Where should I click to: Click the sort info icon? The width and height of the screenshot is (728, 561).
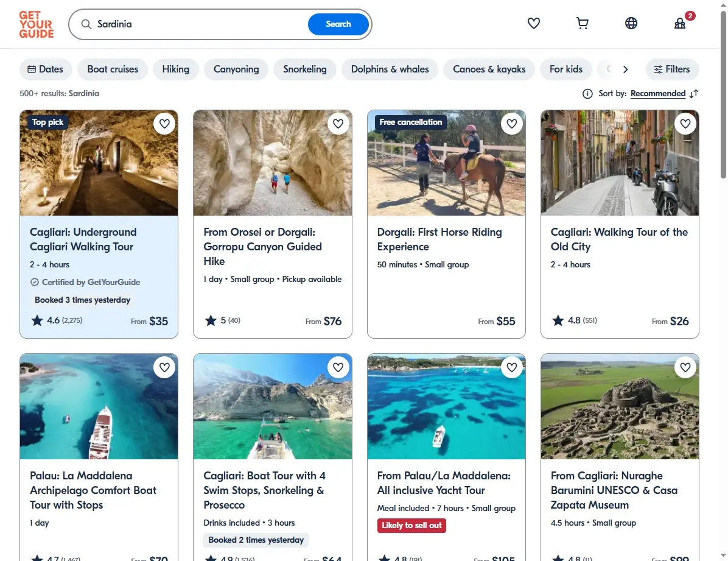pos(587,94)
